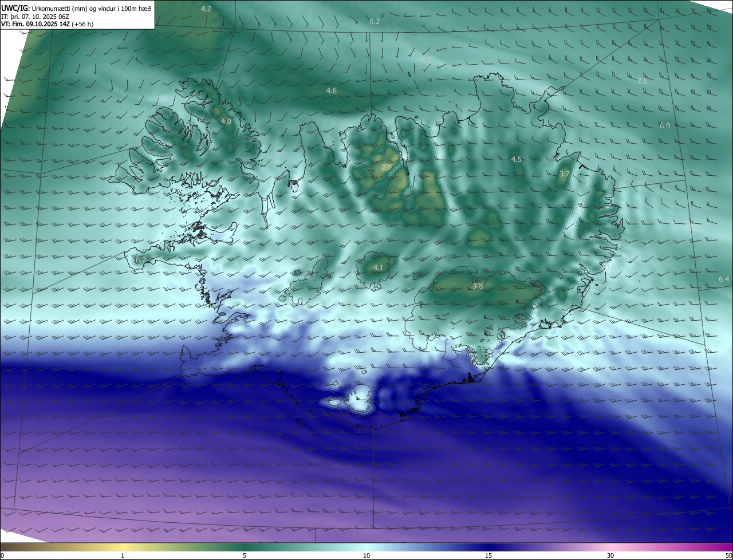Image resolution: width=733 pixels, height=560 pixels.
Task: Click the colour scale label 5
Action: [x=245, y=555]
